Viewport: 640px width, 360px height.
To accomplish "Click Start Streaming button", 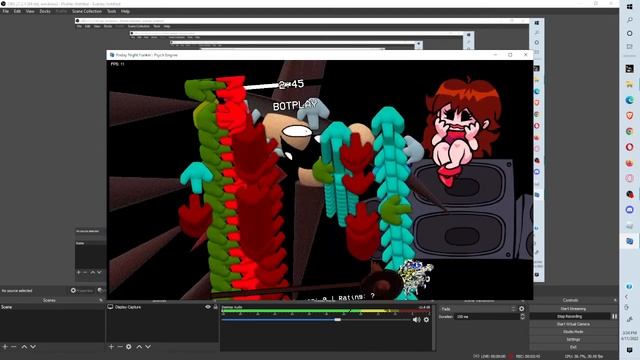I will coord(573,309).
